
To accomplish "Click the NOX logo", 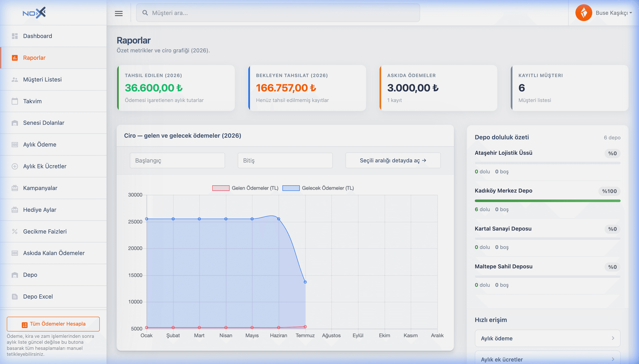I will [x=34, y=13].
